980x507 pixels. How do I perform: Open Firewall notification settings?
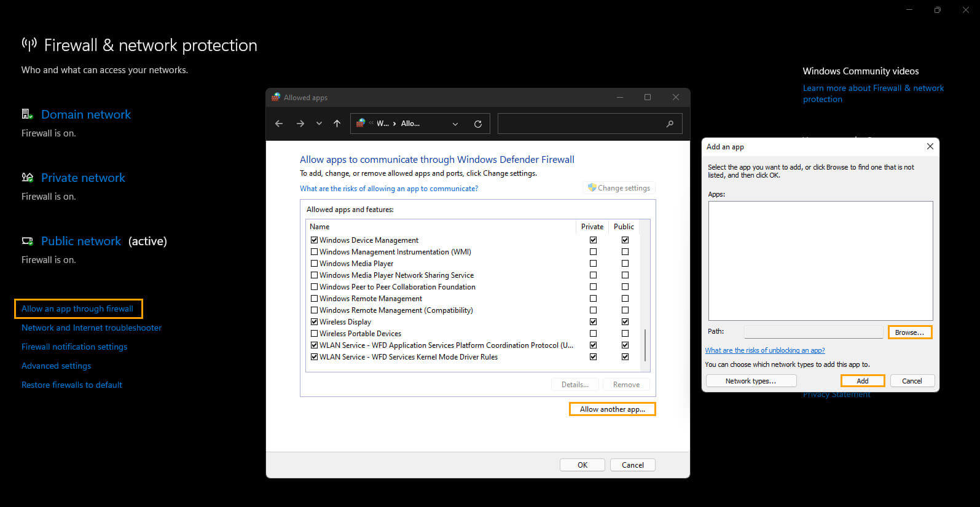[74, 347]
